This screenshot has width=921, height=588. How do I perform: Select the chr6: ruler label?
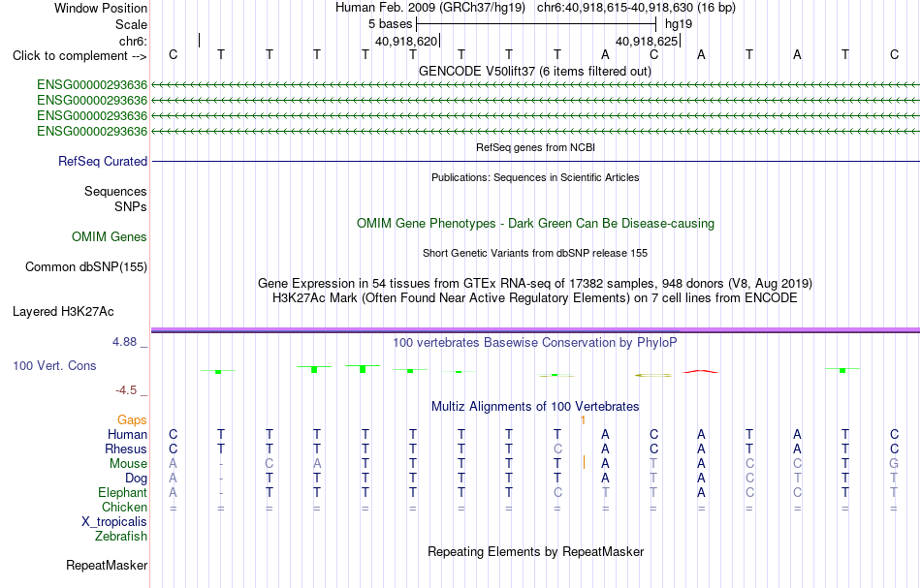click(133, 41)
